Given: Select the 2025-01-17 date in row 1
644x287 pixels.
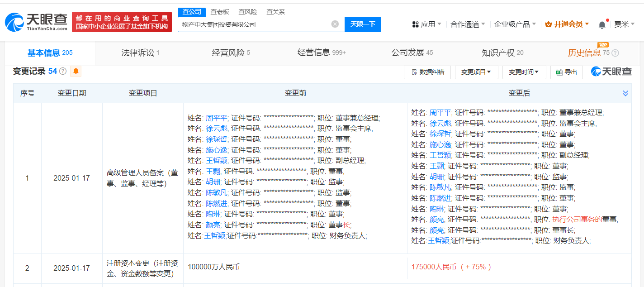Looking at the screenshot, I should point(72,178).
